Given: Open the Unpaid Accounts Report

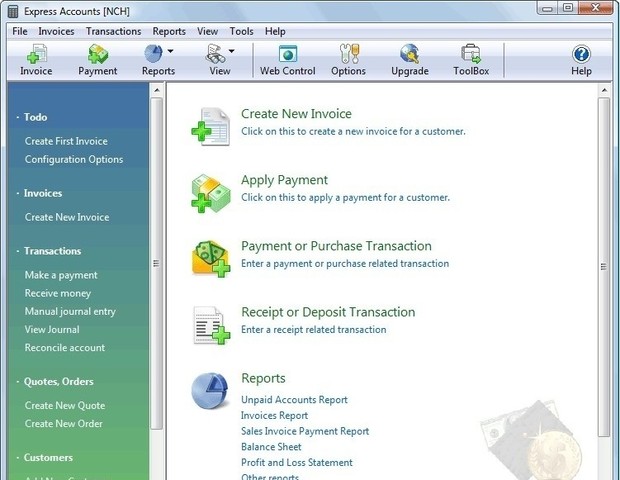Looking at the screenshot, I should (x=295, y=400).
